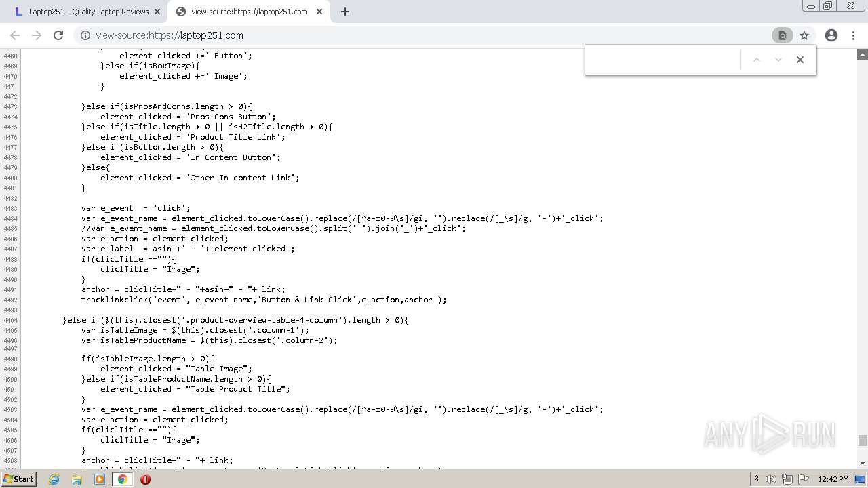Click the 12:42 PM system clock

pos(833,479)
